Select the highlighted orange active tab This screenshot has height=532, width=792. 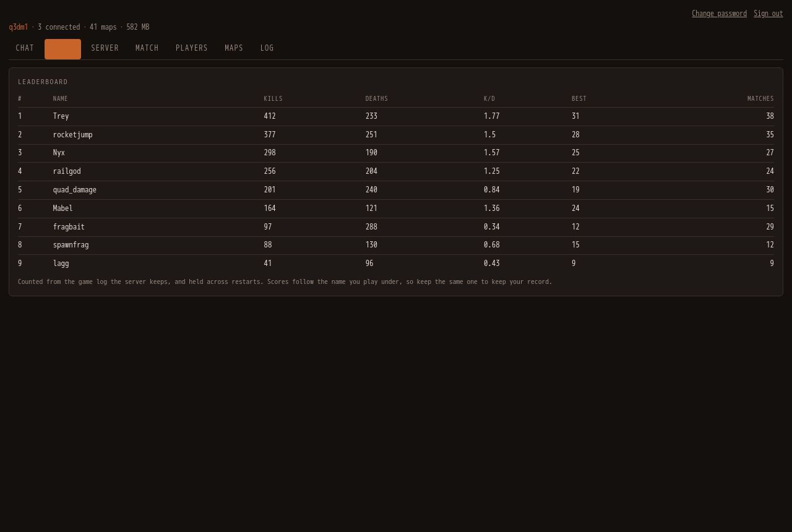[62, 49]
